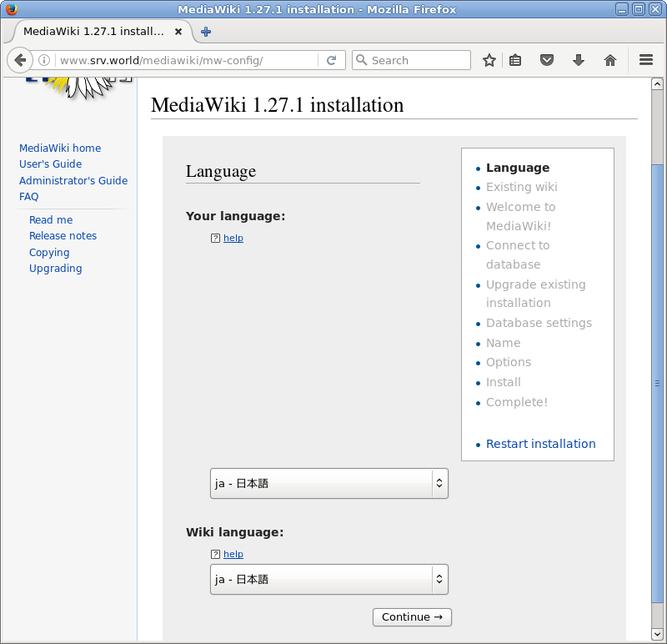Open the FAQ link

tap(29, 197)
